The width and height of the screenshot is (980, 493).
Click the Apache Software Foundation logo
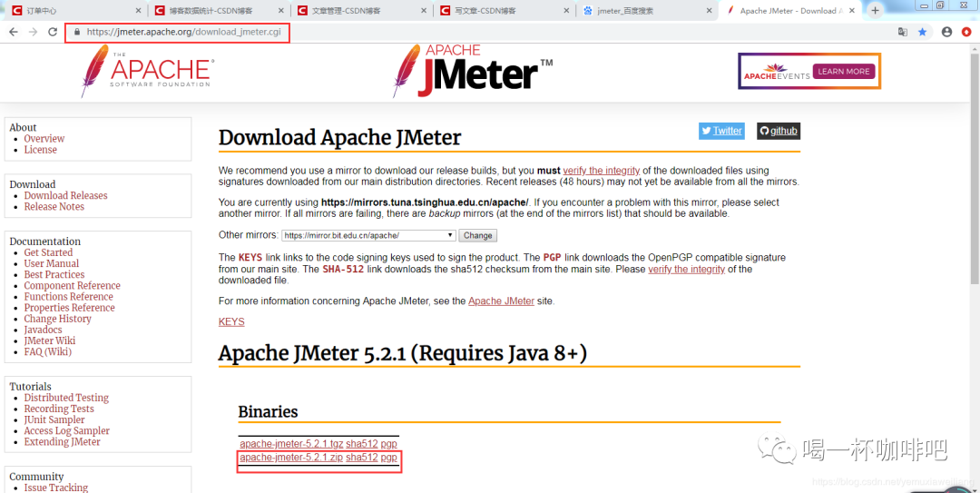tap(148, 71)
